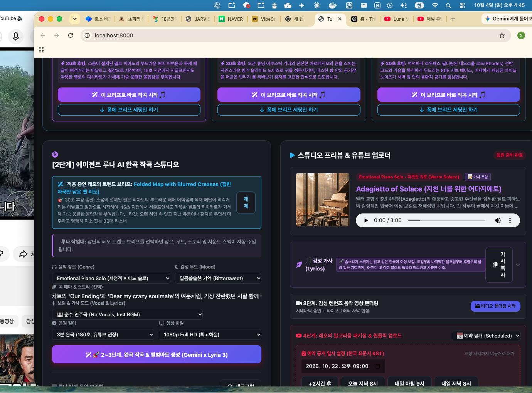
Task: Click Gemini에게 물어보기 button
Action: pyautogui.click(x=508, y=18)
